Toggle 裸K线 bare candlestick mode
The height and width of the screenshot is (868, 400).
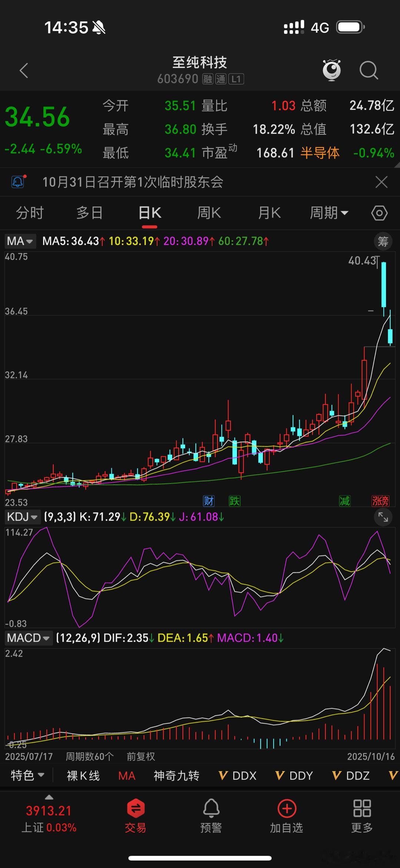point(83,776)
